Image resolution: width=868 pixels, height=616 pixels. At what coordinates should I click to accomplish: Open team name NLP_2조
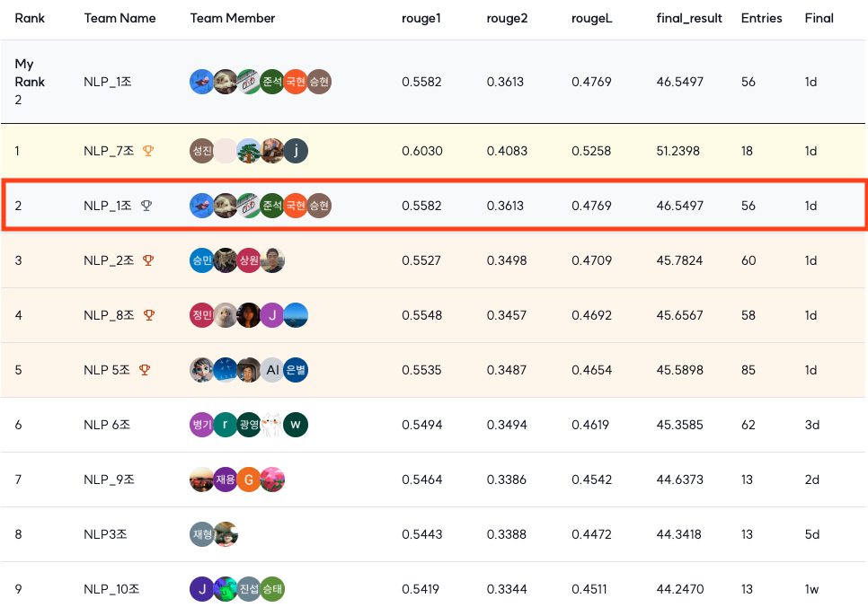[109, 260]
